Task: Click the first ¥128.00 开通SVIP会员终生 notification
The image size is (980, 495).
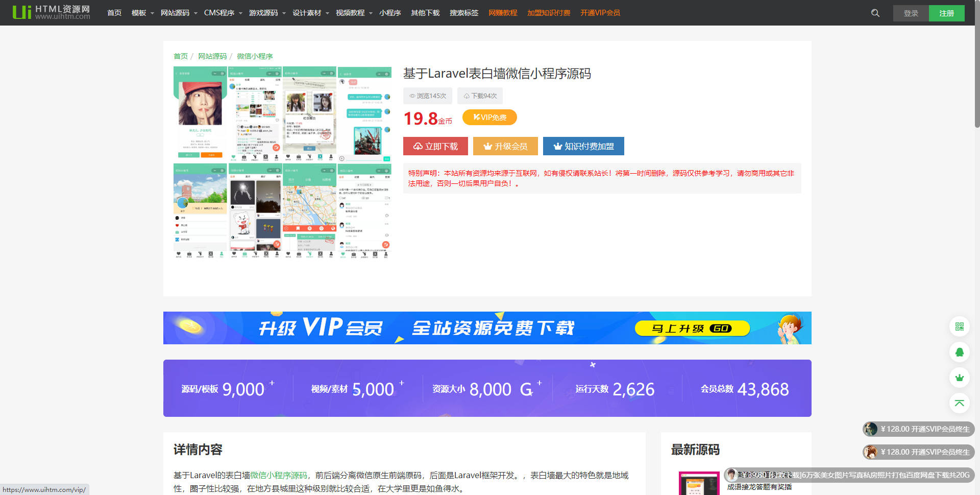Action: pyautogui.click(x=919, y=429)
